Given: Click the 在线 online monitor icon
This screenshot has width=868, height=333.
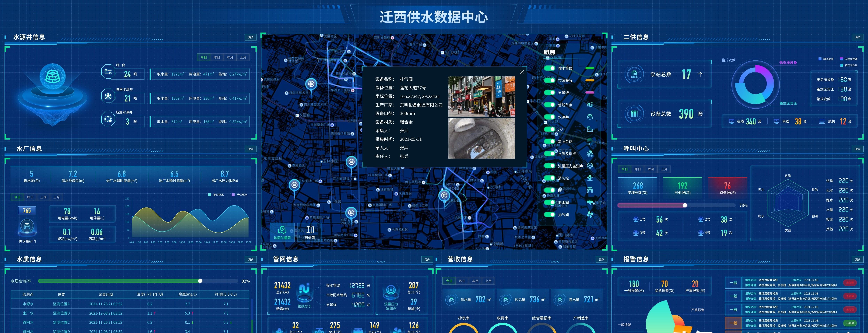Looking at the screenshot, I should (731, 122).
